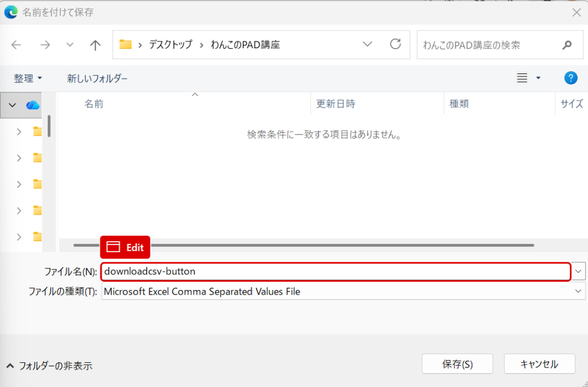588x387 pixels.
Task: Click the キャンセル button
Action: point(539,364)
